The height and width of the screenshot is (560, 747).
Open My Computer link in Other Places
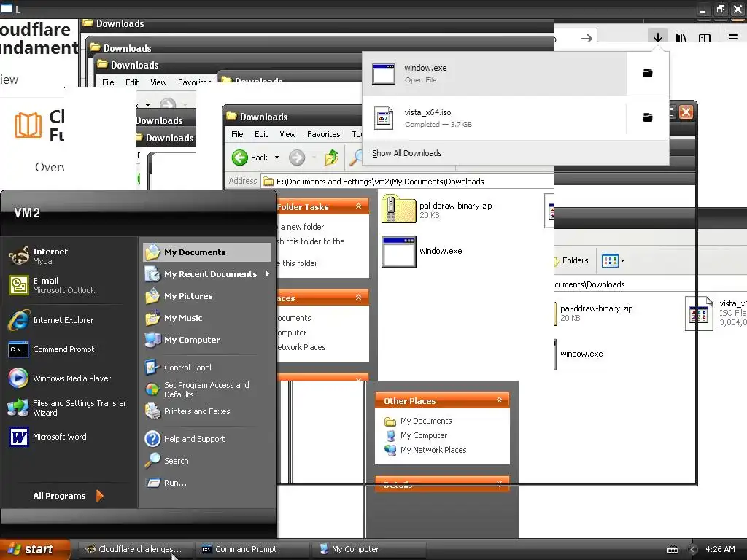pyautogui.click(x=424, y=435)
